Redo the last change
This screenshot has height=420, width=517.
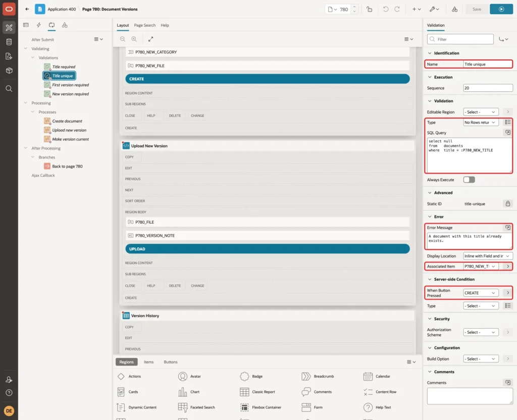(397, 9)
